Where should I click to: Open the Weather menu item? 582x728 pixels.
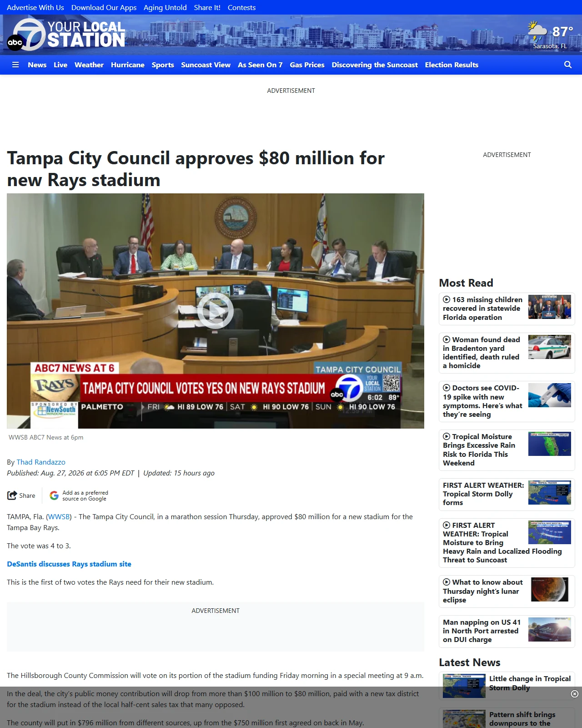[x=89, y=65]
